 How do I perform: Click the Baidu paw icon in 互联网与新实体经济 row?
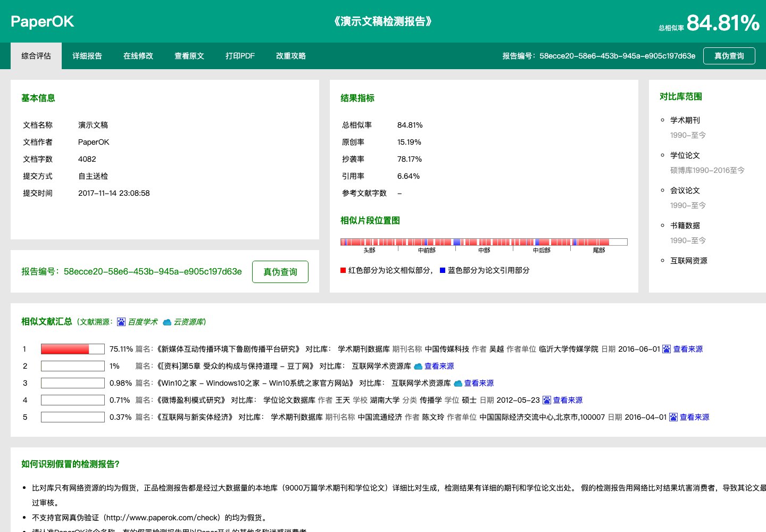click(x=673, y=417)
